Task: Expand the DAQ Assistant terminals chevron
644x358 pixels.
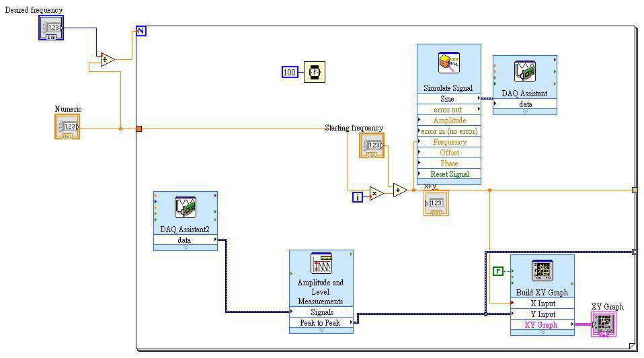Action: click(525, 112)
